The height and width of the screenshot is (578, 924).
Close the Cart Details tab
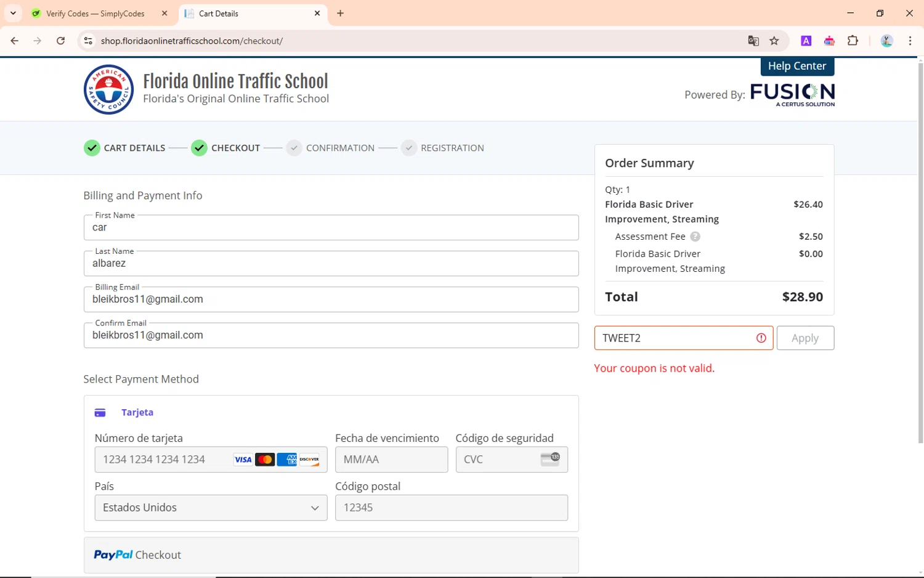point(317,13)
